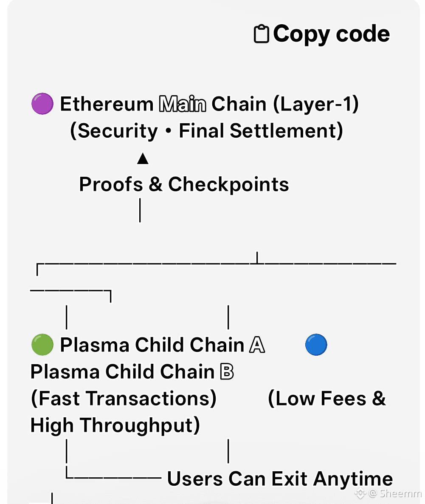Image resolution: width=425 pixels, height=504 pixels.
Task: Click the outlined letter A glyph
Action: [257, 345]
